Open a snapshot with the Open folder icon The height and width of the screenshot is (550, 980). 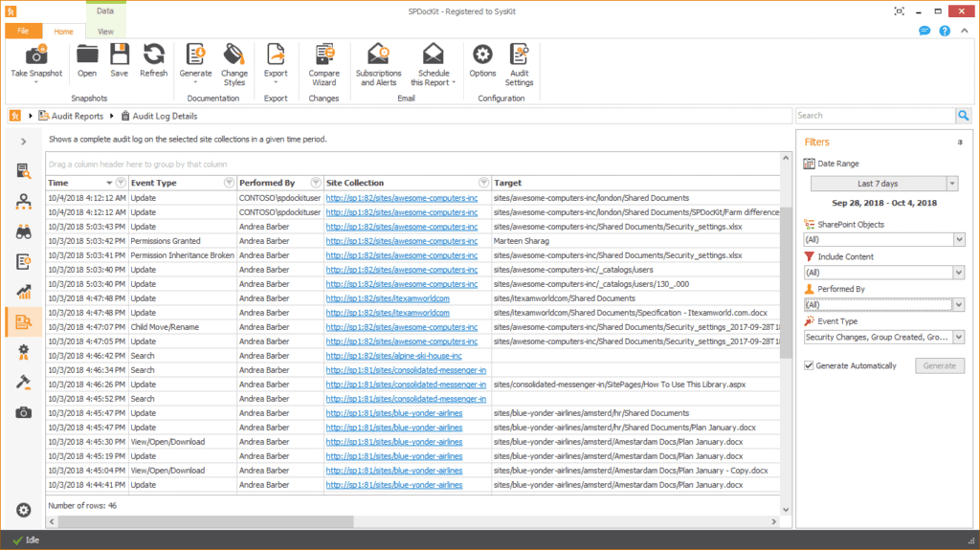point(87,55)
